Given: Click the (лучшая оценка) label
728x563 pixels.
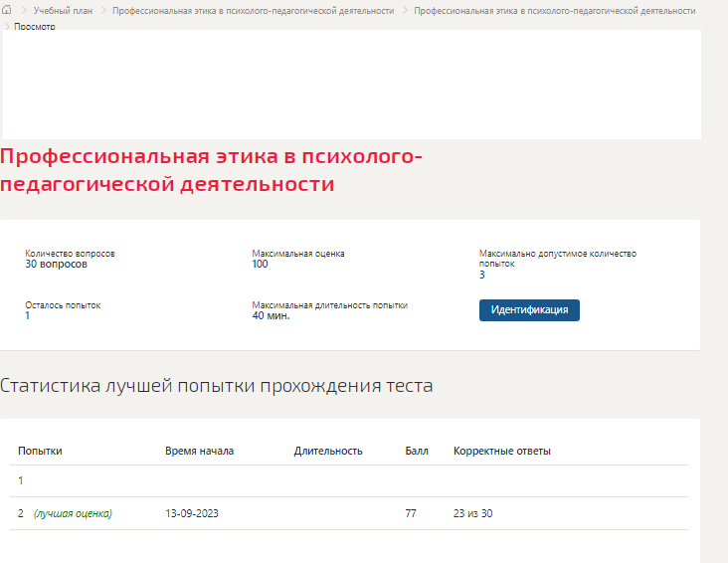Looking at the screenshot, I should [73, 513].
